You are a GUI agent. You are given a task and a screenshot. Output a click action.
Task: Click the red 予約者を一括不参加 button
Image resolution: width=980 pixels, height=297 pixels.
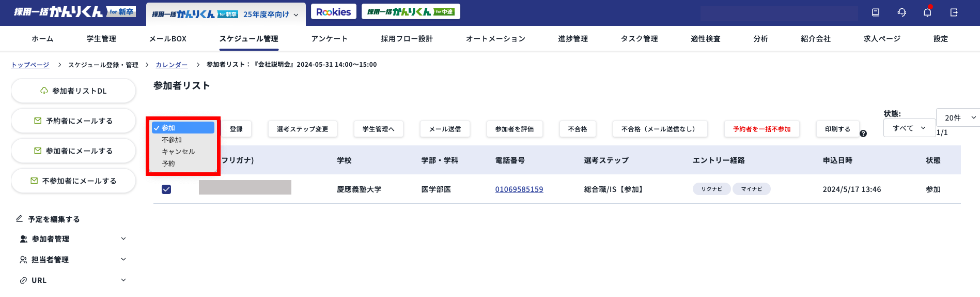(x=762, y=129)
